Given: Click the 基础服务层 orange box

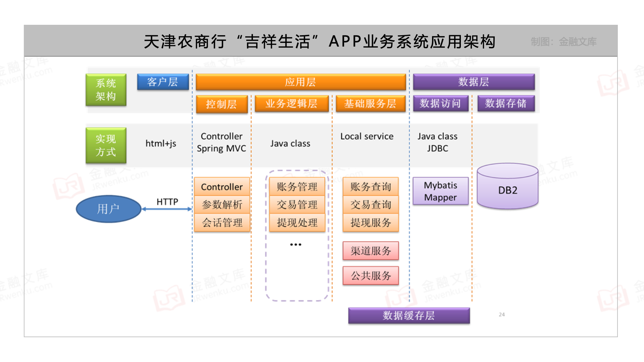Looking at the screenshot, I should pos(371,104).
